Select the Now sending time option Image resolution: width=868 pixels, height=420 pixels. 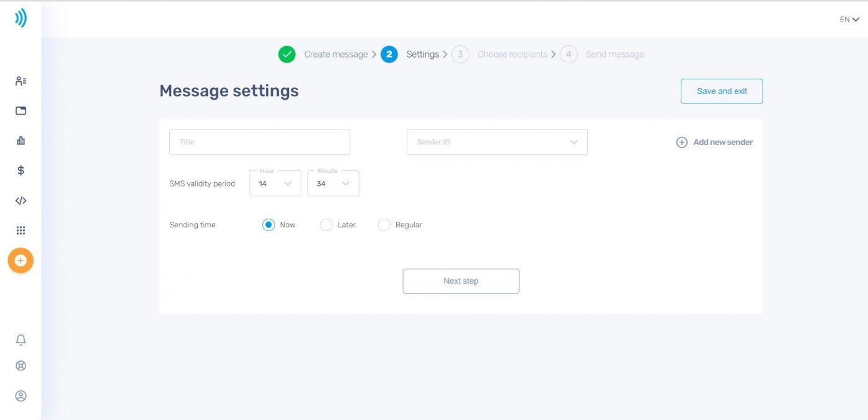[x=268, y=225]
